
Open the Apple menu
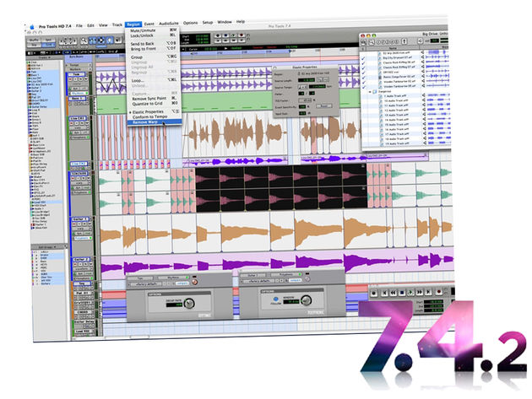pyautogui.click(x=32, y=27)
